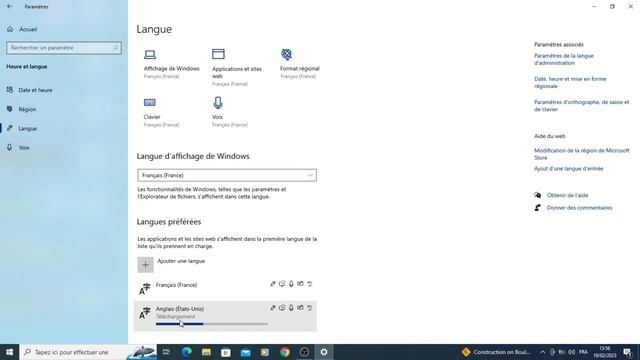Click the last feature icon in Anglais row
This screenshot has width=640, height=360.
[x=310, y=308]
